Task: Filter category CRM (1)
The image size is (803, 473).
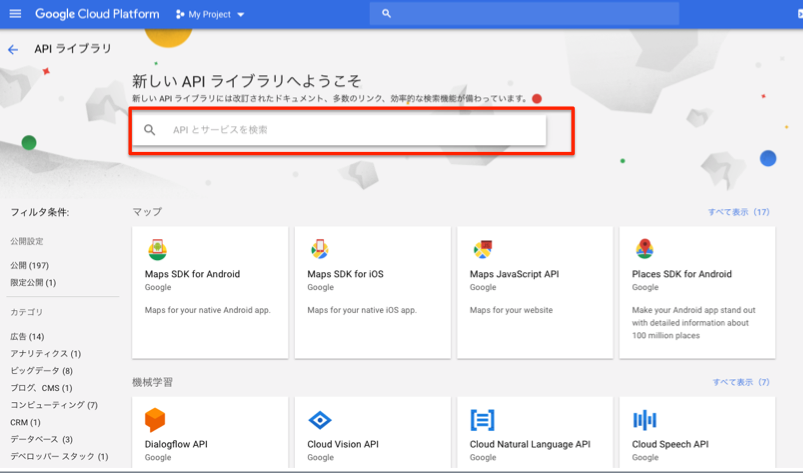Action: click(x=25, y=422)
